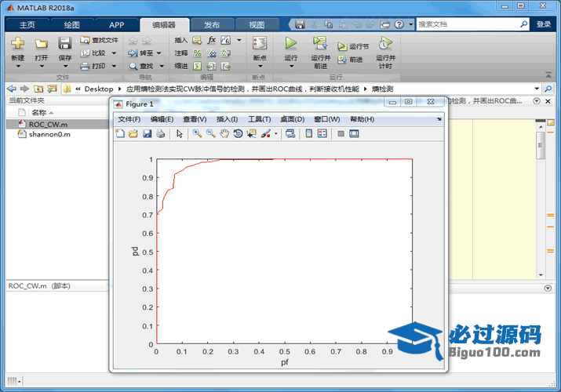561x392 pixels.
Task: Expand the address path dropdown arrow
Action: coord(537,89)
